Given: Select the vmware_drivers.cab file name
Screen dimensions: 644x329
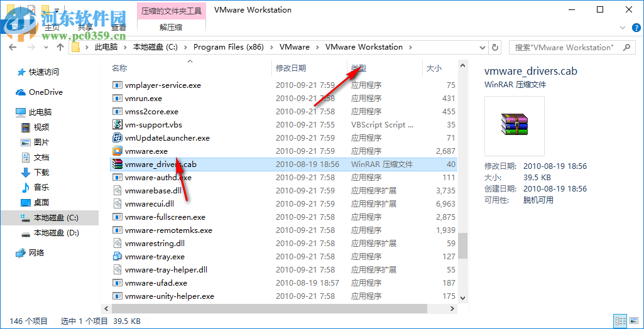Looking at the screenshot, I should tap(161, 164).
